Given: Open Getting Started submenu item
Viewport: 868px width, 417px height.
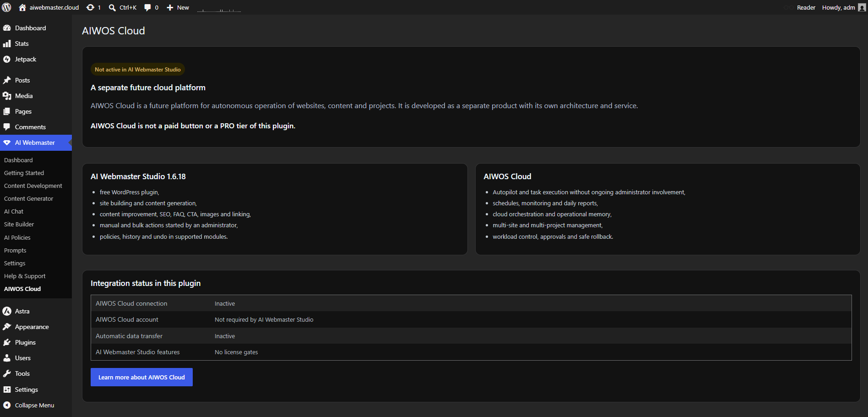Looking at the screenshot, I should click(x=24, y=173).
